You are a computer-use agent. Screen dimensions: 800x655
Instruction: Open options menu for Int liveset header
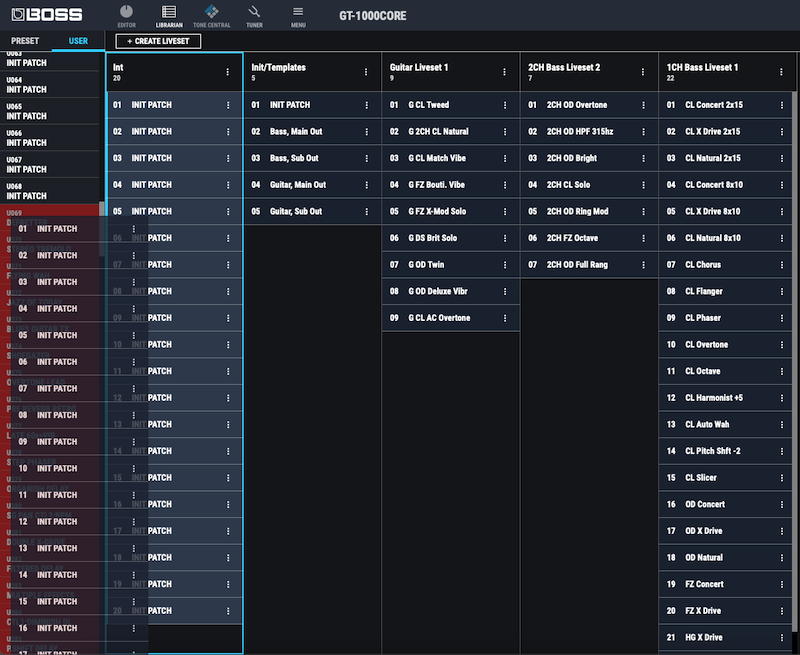click(228, 72)
